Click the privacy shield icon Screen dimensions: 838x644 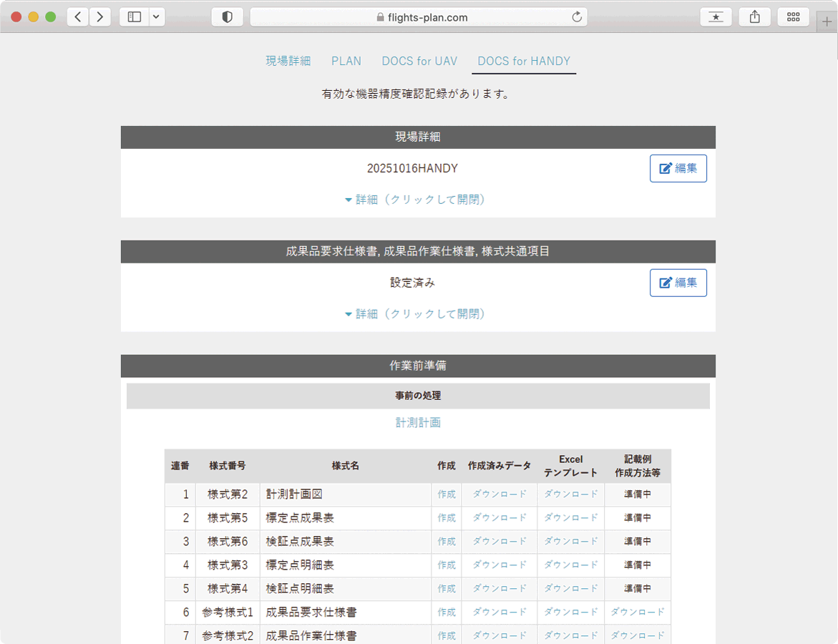tap(228, 17)
